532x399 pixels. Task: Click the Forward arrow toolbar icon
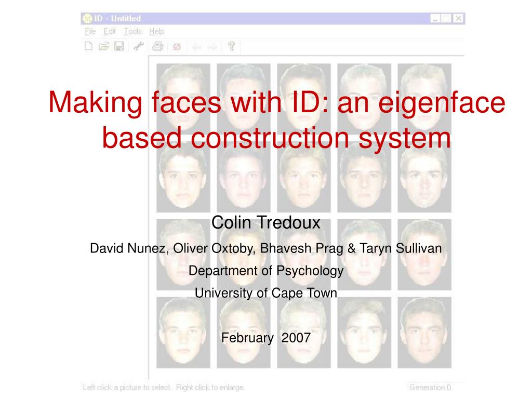tap(212, 47)
